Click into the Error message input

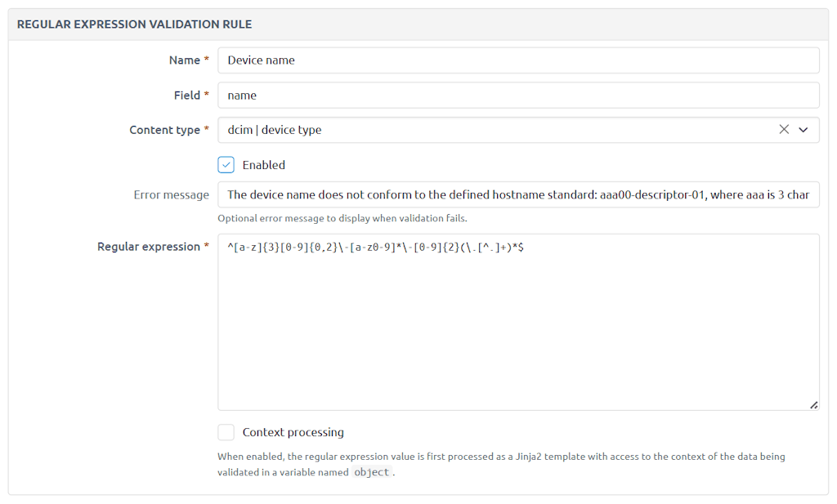point(518,195)
